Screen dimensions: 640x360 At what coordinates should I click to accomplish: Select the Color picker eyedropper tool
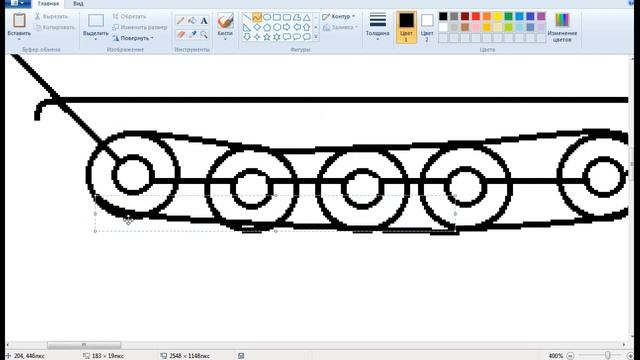pos(192,34)
